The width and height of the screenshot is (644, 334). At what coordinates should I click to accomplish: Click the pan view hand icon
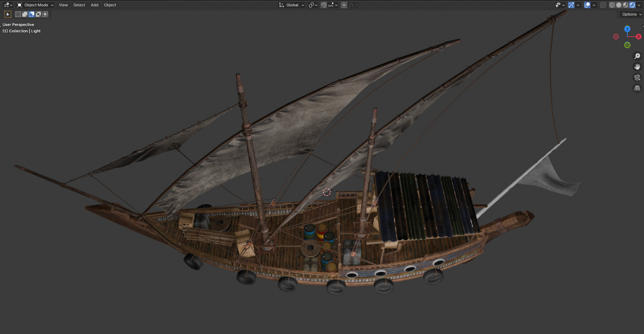point(637,67)
